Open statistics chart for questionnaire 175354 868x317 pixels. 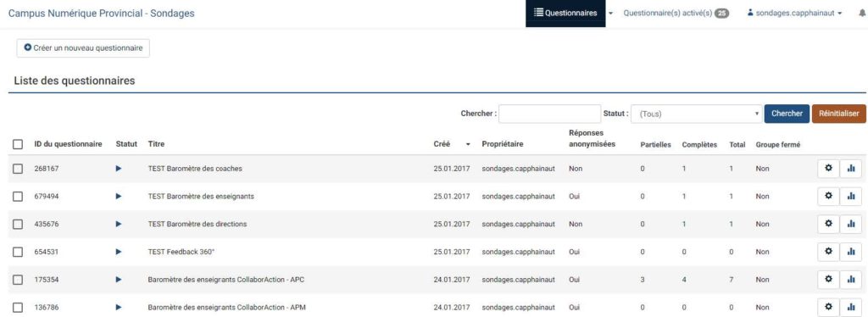pyautogui.click(x=851, y=280)
